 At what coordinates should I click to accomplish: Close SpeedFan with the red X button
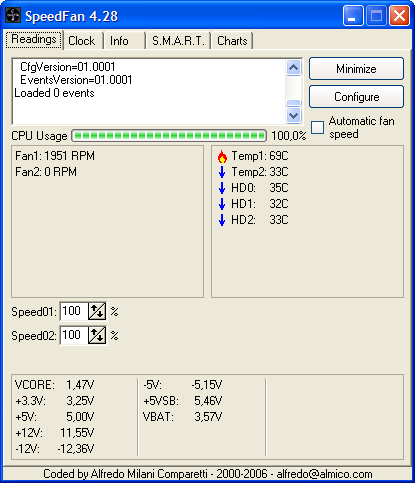tap(399, 16)
